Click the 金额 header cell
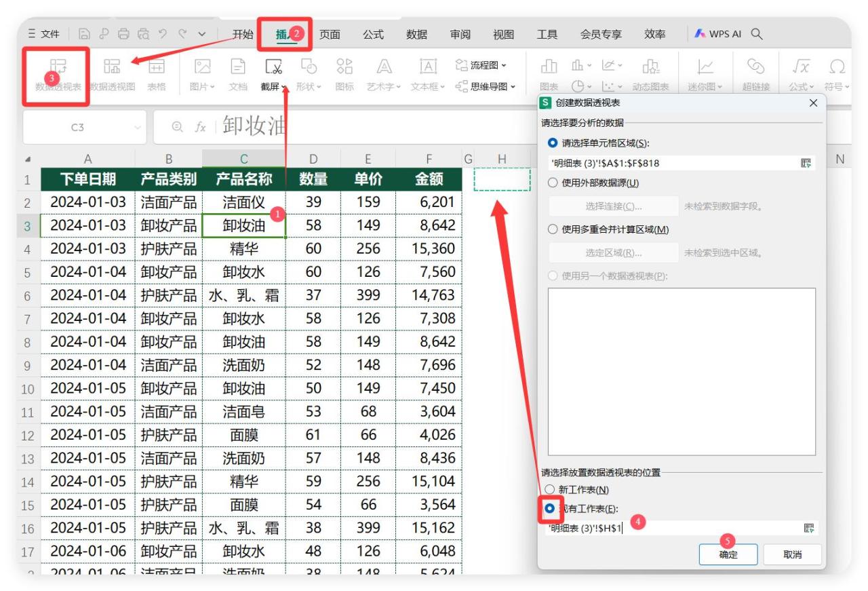The height and width of the screenshot is (591, 868). 429,179
